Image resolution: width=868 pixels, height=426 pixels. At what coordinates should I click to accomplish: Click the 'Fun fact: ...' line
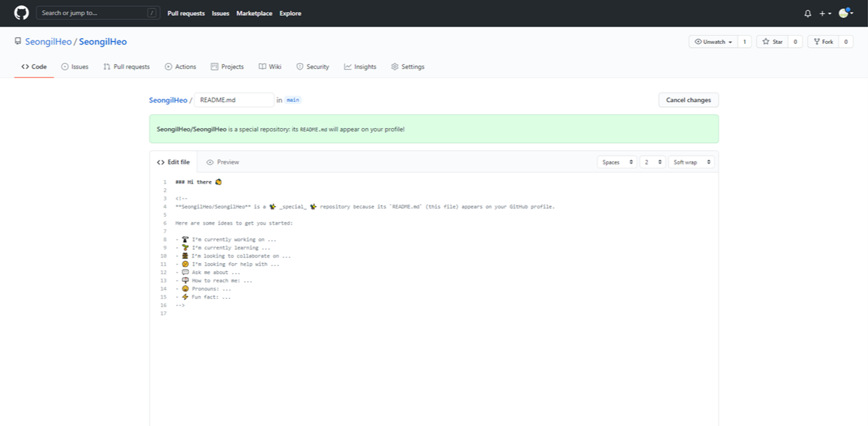pyautogui.click(x=203, y=297)
